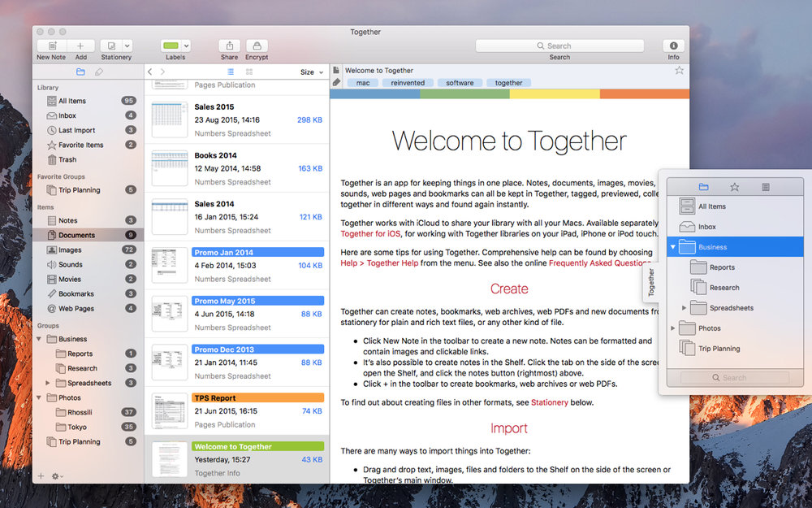Toggle the favorite star for this note
The height and width of the screenshot is (508, 812).
pyautogui.click(x=679, y=71)
